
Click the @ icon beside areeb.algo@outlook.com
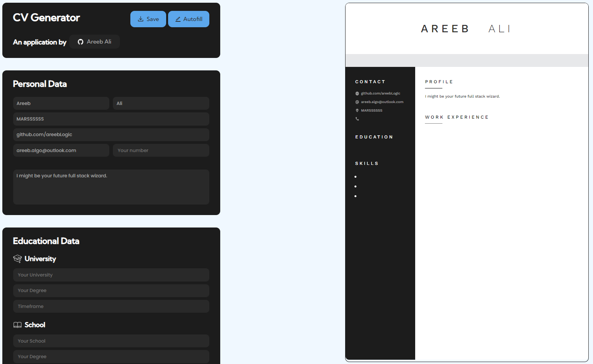[357, 102]
